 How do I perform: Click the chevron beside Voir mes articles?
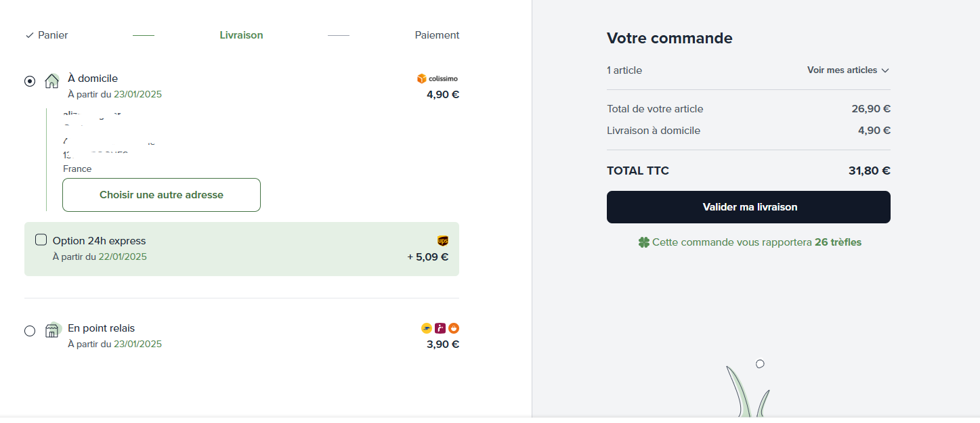tap(885, 70)
